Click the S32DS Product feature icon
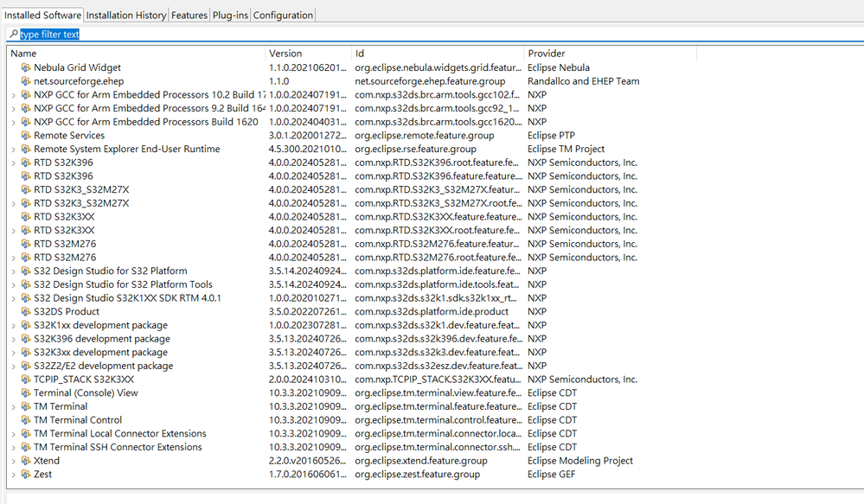The image size is (864, 504). (26, 311)
